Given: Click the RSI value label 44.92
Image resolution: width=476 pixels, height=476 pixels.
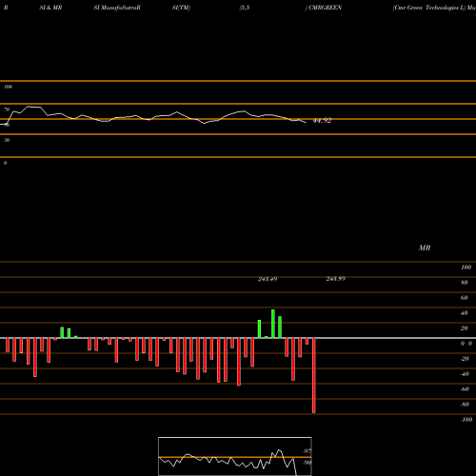Looking at the screenshot, I should coord(322,121).
